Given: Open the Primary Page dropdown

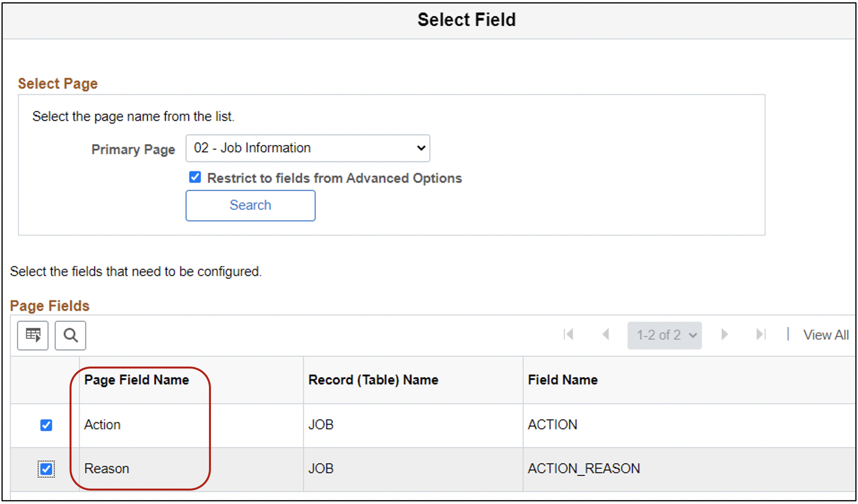Looking at the screenshot, I should (307, 148).
